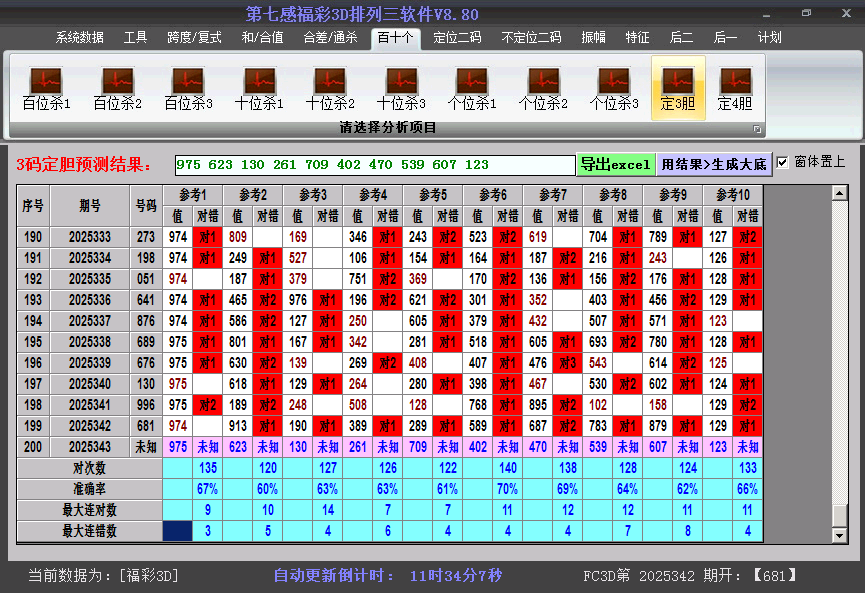
Task: Select the 个位杀1 analysis icon
Action: click(471, 85)
